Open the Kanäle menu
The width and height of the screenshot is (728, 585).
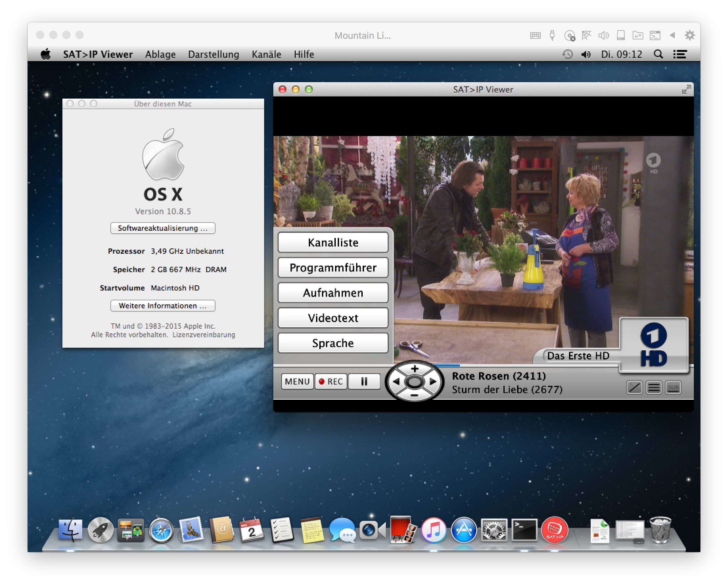[266, 54]
